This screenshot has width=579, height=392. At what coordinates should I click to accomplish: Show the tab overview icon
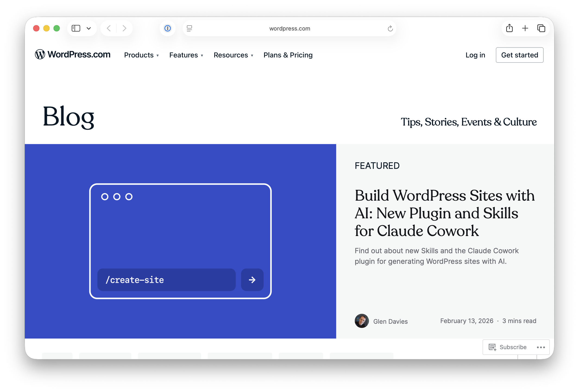[541, 28]
